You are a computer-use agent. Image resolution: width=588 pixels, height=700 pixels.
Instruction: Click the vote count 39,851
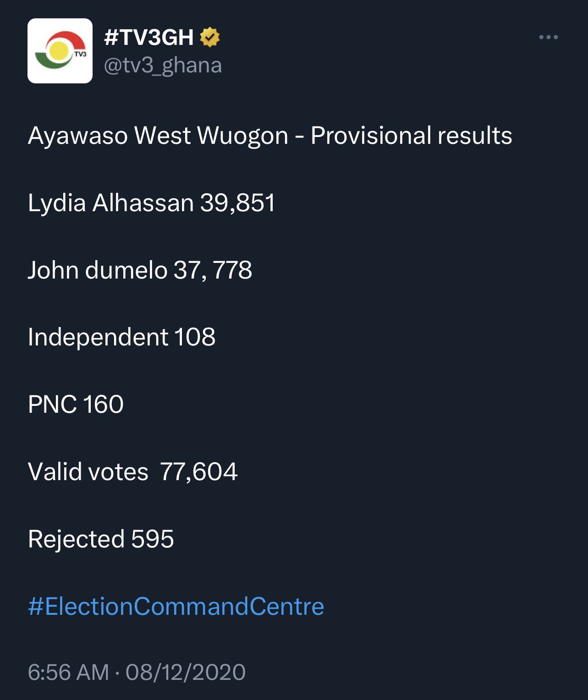(238, 202)
